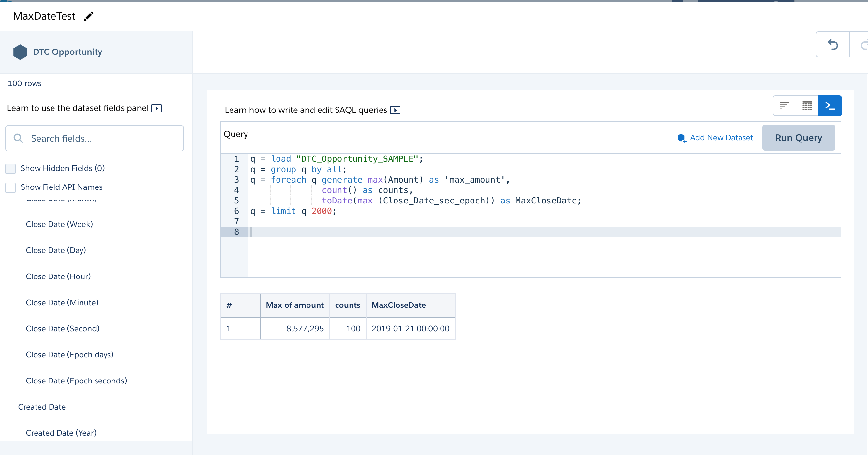Click the Run Query button
This screenshot has width=868, height=463.
[x=799, y=138]
